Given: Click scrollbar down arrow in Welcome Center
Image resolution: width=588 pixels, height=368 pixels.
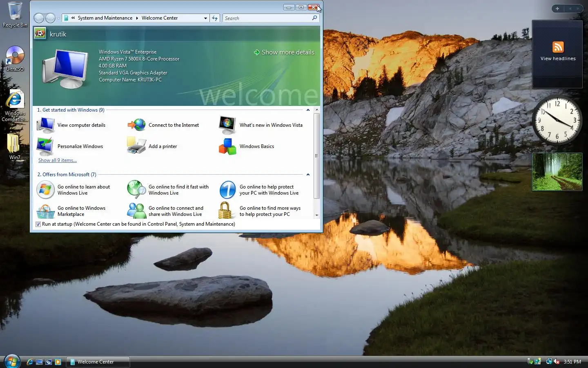Looking at the screenshot, I should [316, 215].
